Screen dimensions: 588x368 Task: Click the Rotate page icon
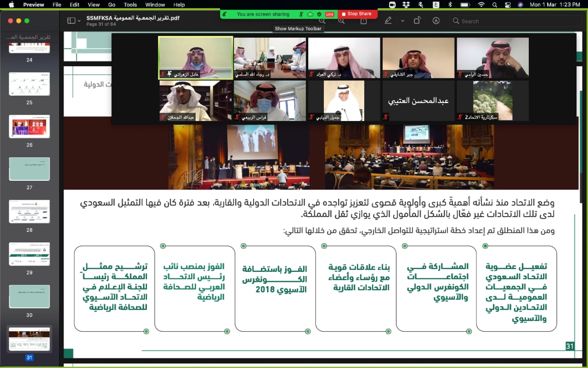pos(417,21)
